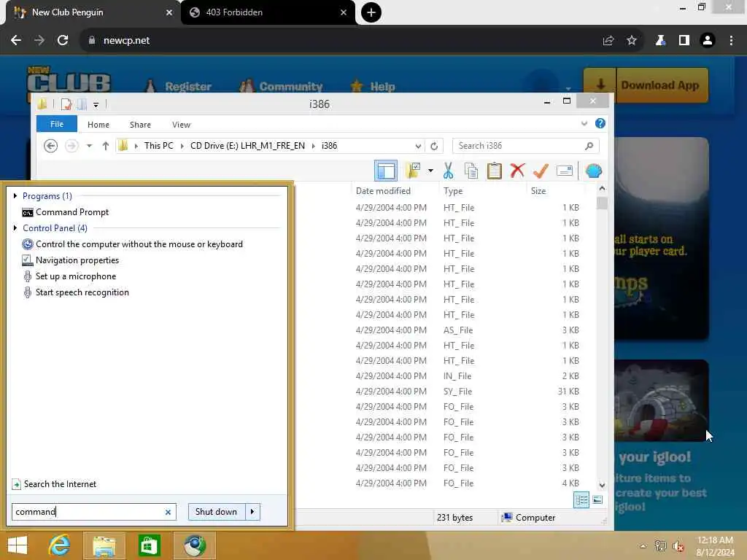Viewport: 747px width, 560px height.
Task: Reload the newcp.net page
Action: [63, 41]
